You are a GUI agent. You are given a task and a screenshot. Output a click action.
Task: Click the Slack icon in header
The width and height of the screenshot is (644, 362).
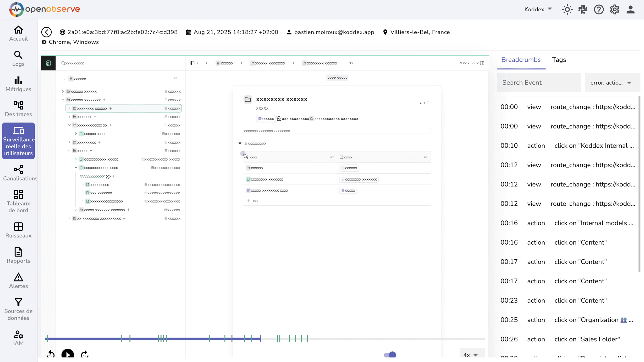click(x=583, y=10)
